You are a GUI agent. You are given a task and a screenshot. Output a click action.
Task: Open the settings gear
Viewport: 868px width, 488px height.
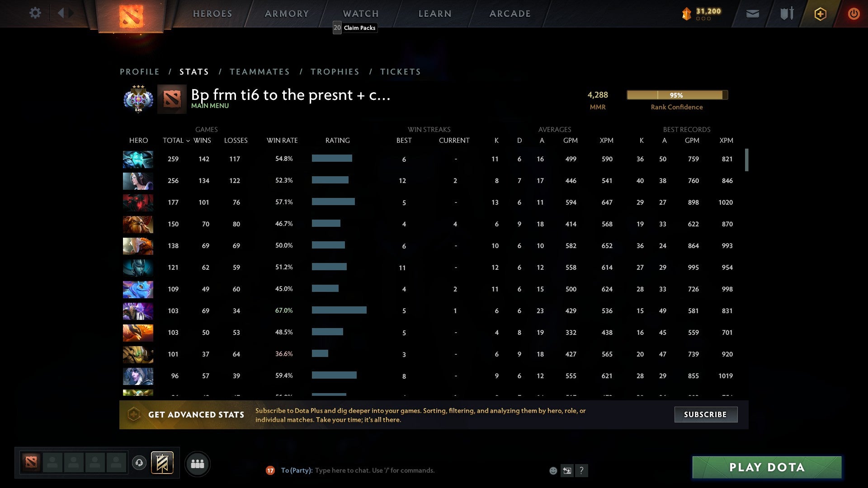pyautogui.click(x=35, y=13)
